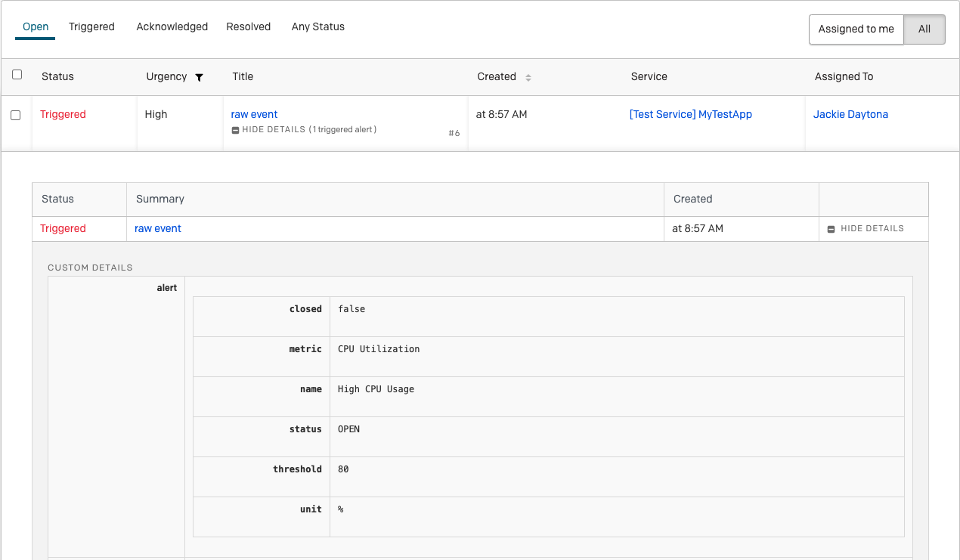Open the [Test Service] MyTestApp service link

point(690,114)
